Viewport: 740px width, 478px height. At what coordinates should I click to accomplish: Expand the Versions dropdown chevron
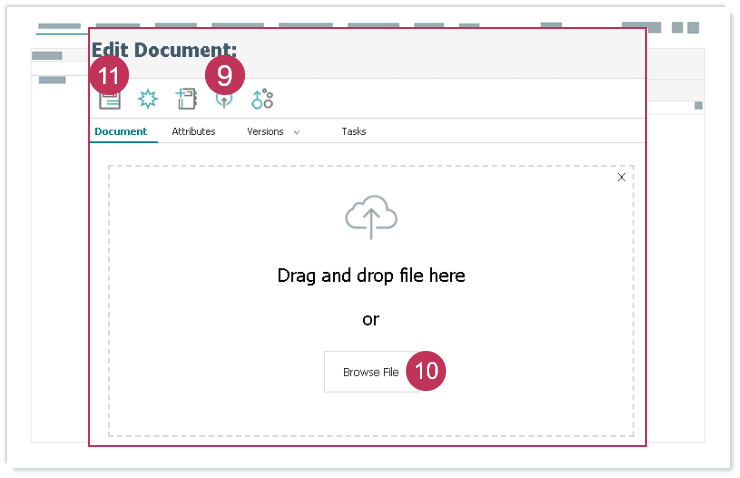(297, 132)
